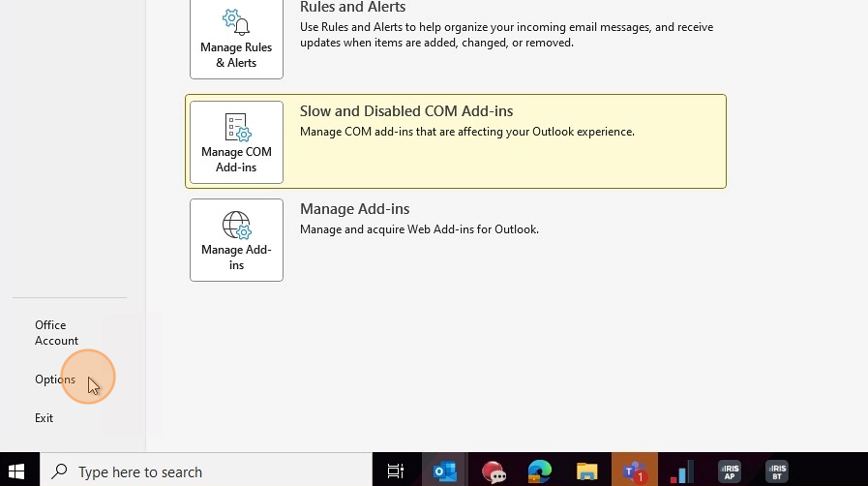Open Task View from the taskbar
Viewport: 868px width, 486px height.
(396, 471)
